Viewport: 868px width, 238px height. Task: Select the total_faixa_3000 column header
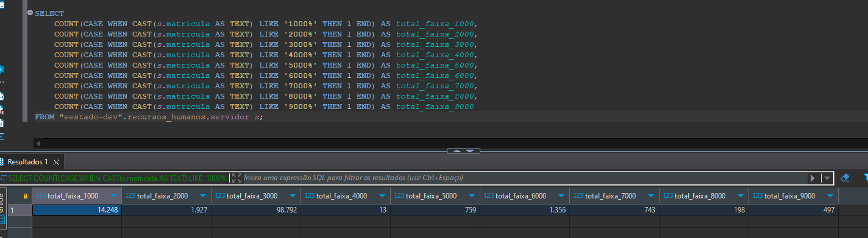256,196
